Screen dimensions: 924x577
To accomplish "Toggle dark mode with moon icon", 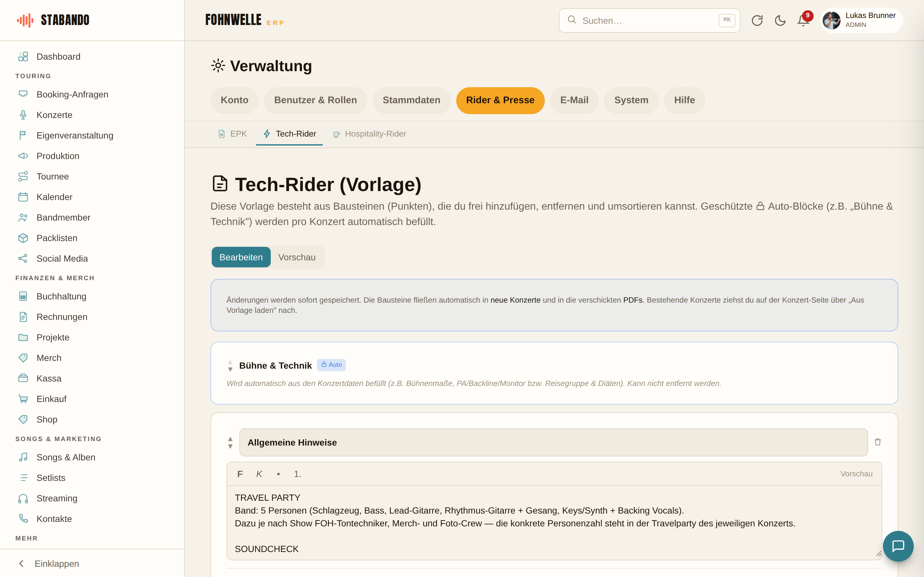I will (x=780, y=20).
